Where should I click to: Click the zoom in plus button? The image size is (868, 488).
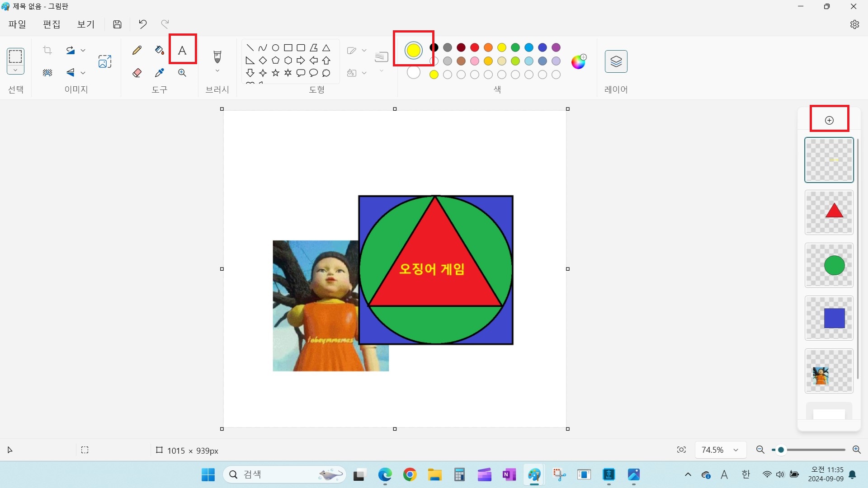click(x=856, y=450)
